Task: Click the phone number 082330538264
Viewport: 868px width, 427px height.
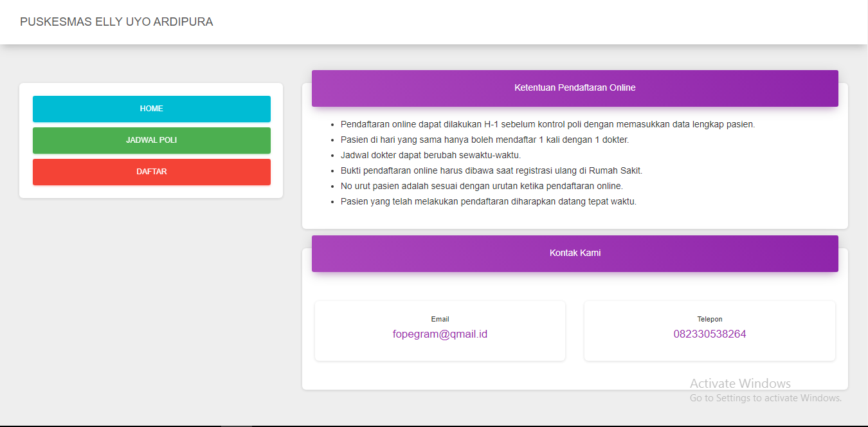Action: tap(710, 334)
